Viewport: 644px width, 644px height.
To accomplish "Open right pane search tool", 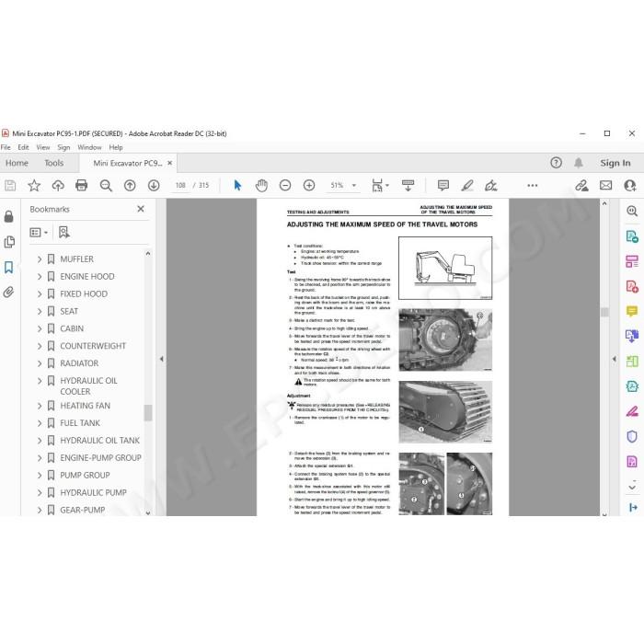I will pos(632,212).
